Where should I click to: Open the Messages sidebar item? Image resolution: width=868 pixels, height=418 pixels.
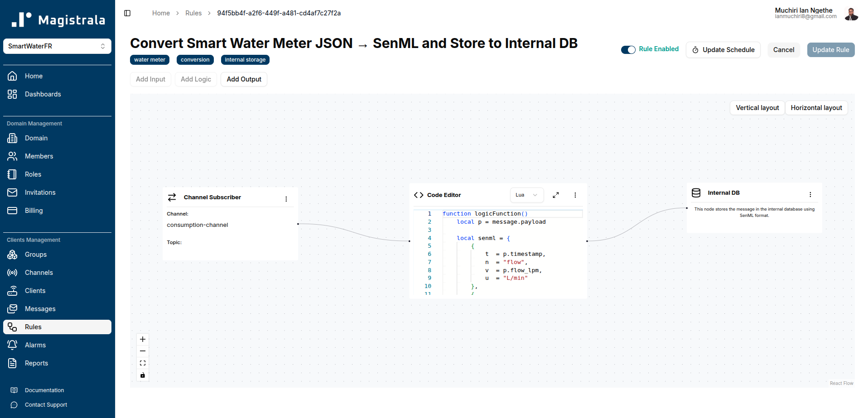40,309
